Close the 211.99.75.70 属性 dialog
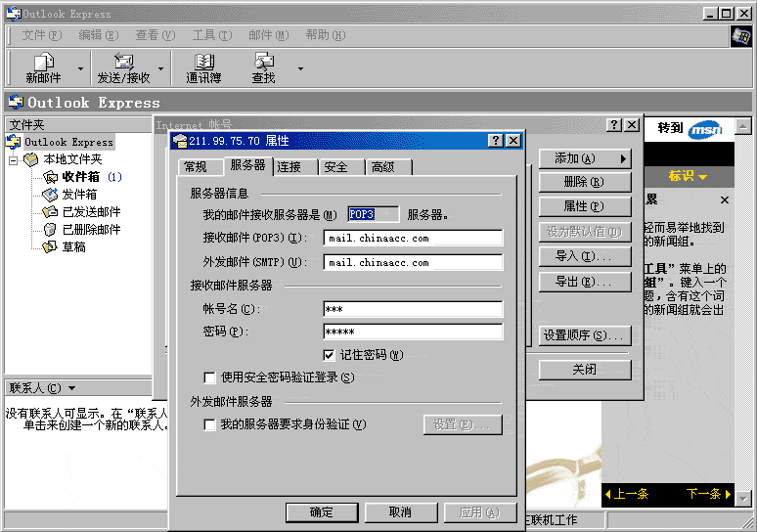757x532 pixels. tap(513, 141)
